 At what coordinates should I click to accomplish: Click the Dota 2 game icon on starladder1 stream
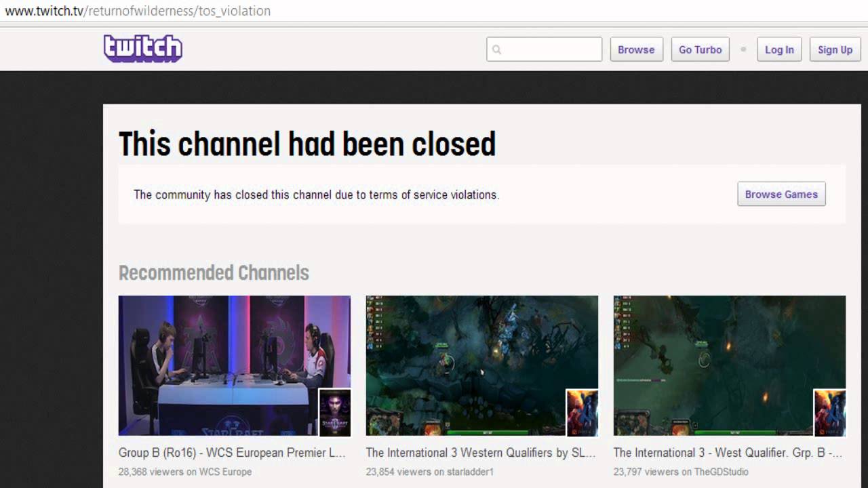pyautogui.click(x=583, y=412)
